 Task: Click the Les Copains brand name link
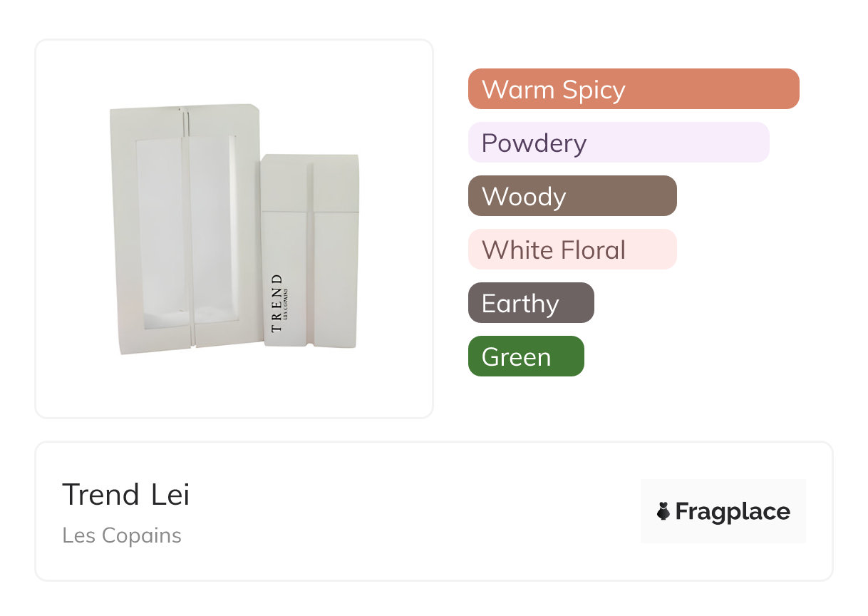coord(122,535)
